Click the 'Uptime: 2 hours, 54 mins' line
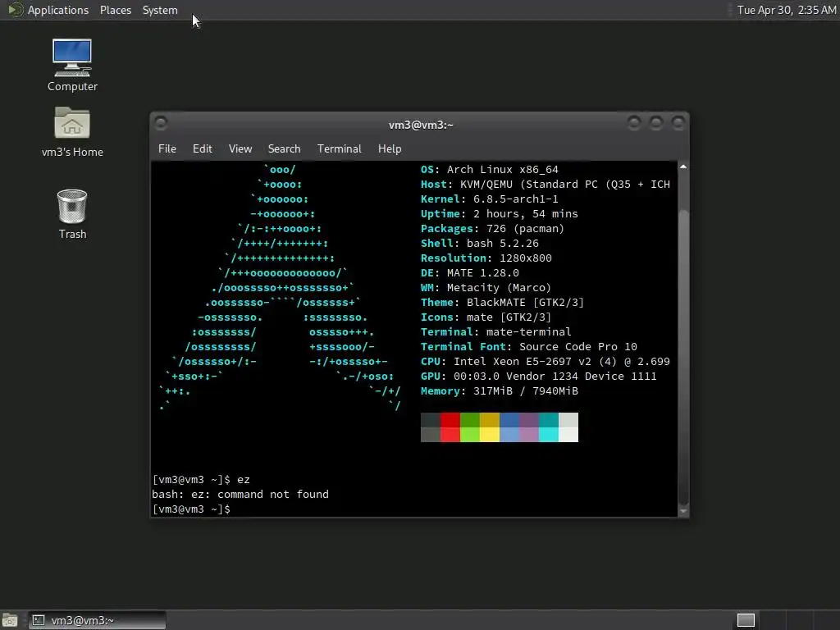Screen dimensions: 840x630 [x=500, y=214]
